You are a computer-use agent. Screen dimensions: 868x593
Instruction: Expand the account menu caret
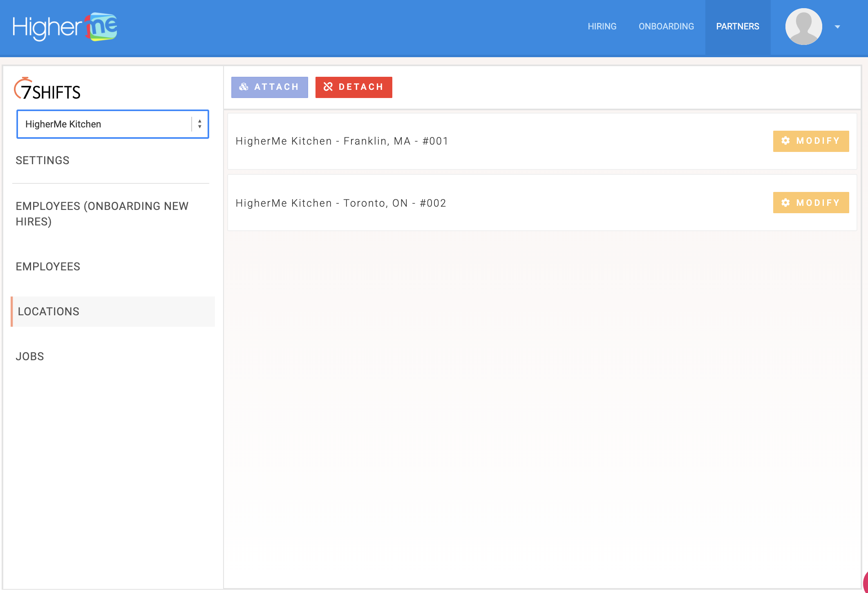click(x=837, y=27)
